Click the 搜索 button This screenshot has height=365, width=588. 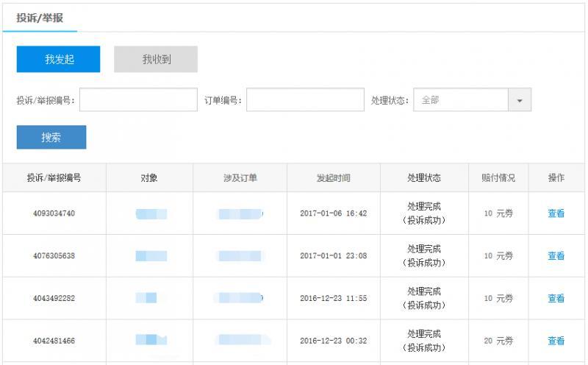[x=51, y=137]
